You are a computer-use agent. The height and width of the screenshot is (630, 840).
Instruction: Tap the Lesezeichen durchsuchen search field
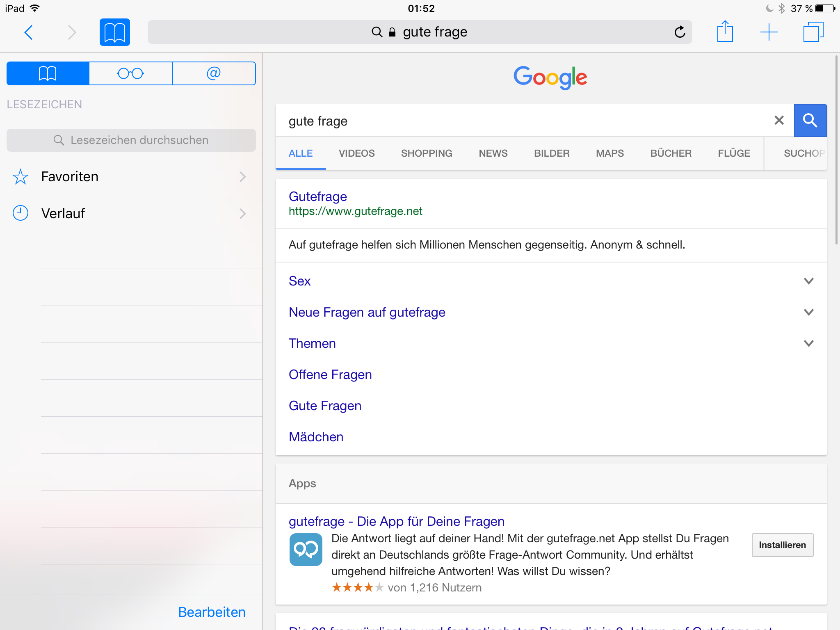coord(131,140)
